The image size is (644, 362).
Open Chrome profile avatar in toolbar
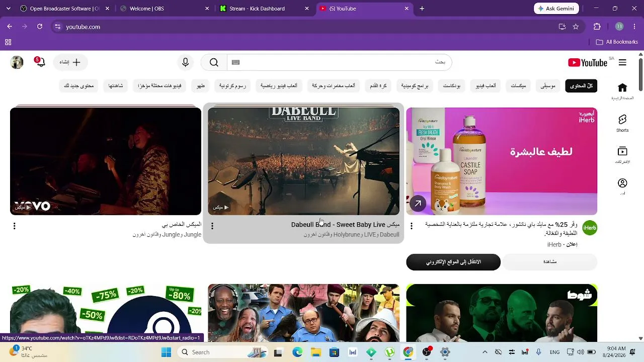click(619, 27)
